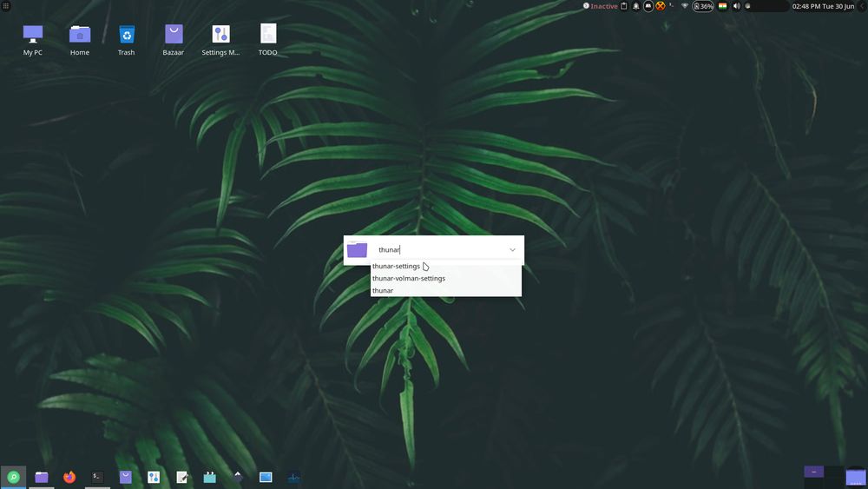Open the volume control in system tray
Screen dimensions: 868x489
pyautogui.click(x=736, y=6)
